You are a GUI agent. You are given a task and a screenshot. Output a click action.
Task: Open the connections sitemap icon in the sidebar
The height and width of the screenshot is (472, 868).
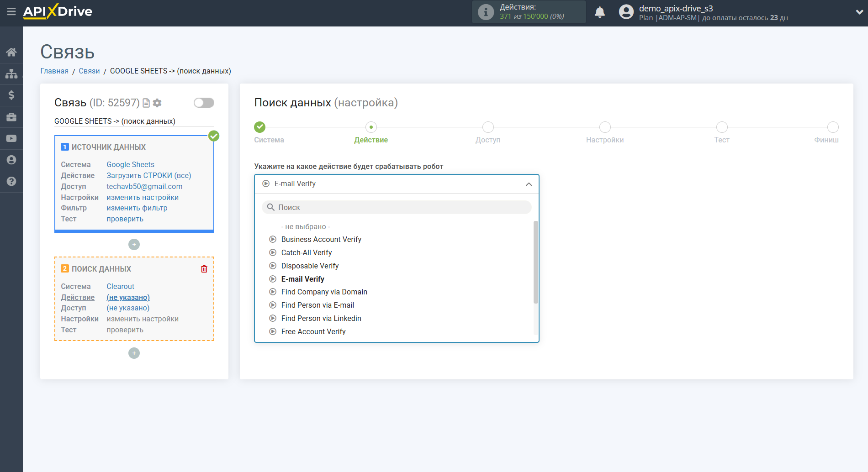tap(11, 73)
